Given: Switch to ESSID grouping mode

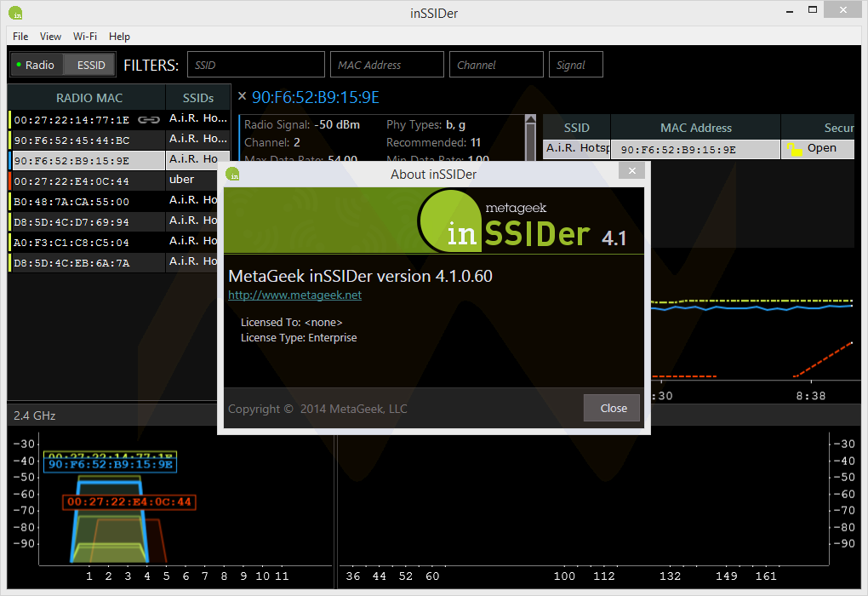Looking at the screenshot, I should [90, 66].
